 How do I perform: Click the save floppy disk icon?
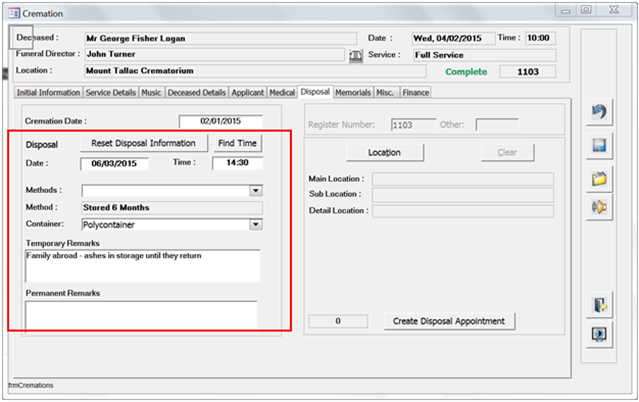(x=600, y=146)
